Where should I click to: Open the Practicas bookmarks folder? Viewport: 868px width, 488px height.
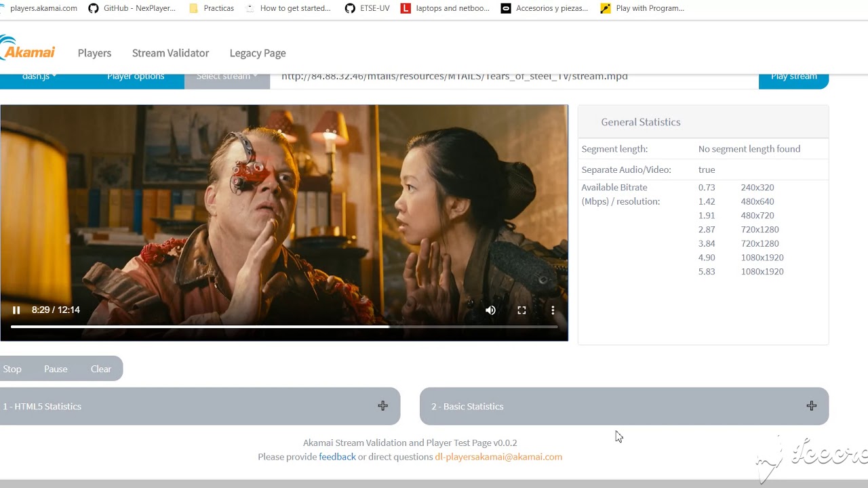tap(211, 8)
